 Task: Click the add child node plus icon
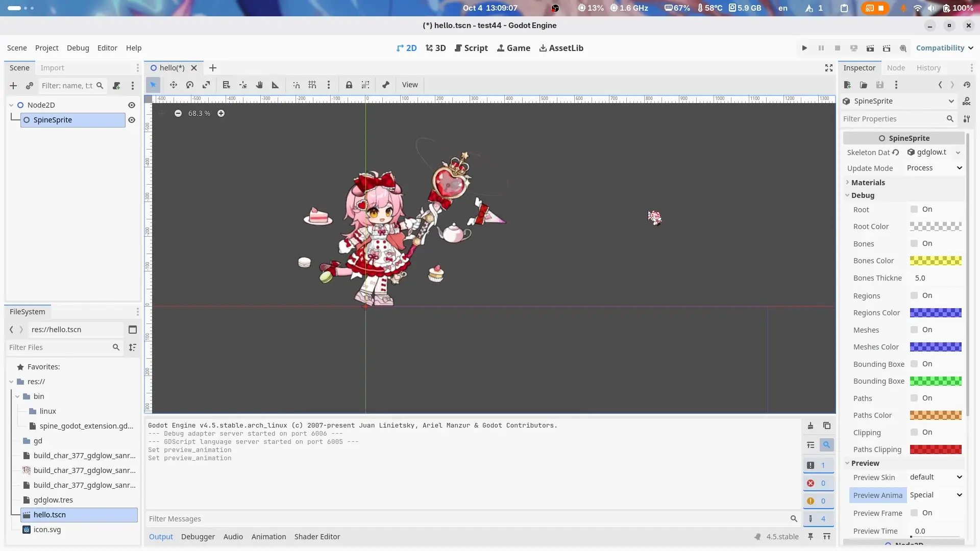13,86
